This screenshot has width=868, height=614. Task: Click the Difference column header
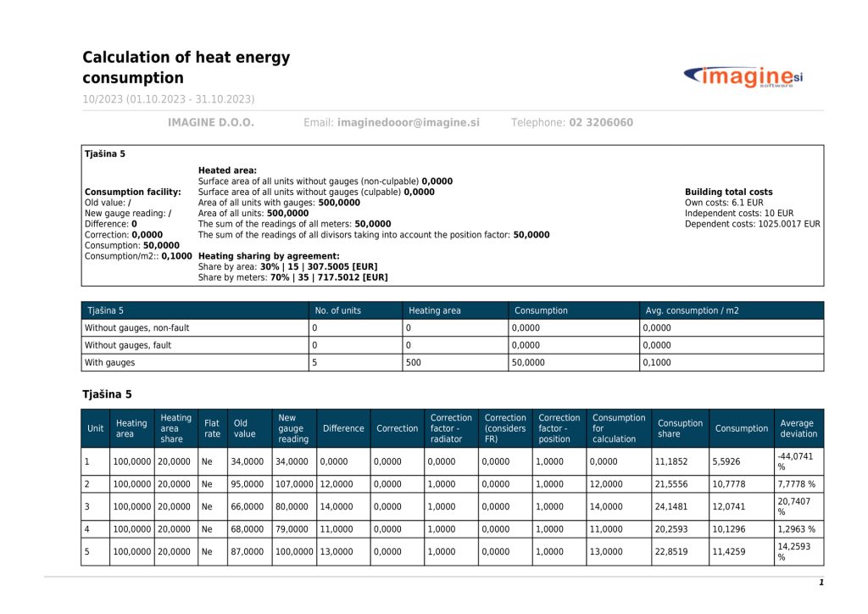click(343, 428)
